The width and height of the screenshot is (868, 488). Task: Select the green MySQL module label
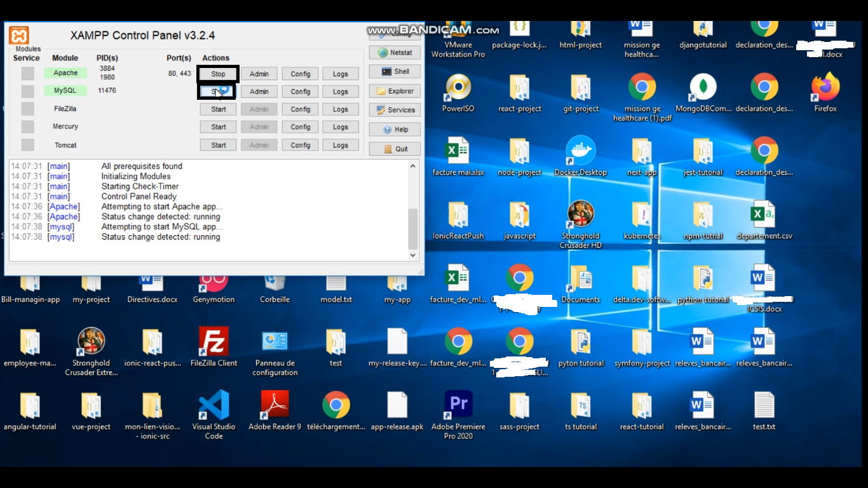click(x=65, y=91)
